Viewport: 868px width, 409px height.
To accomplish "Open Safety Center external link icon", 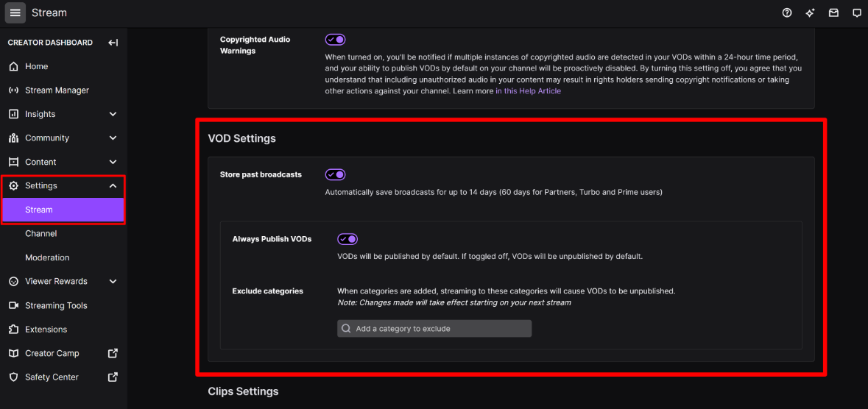I will (x=113, y=377).
